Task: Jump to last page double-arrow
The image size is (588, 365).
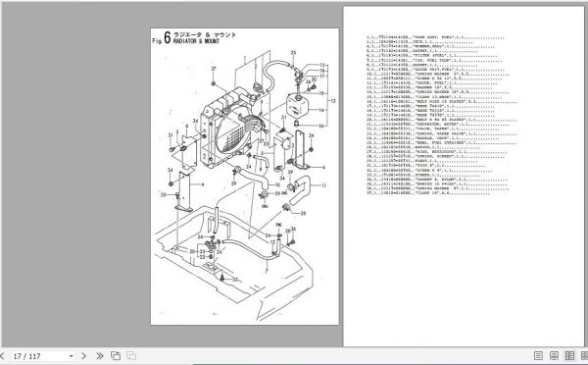Action: point(99,355)
